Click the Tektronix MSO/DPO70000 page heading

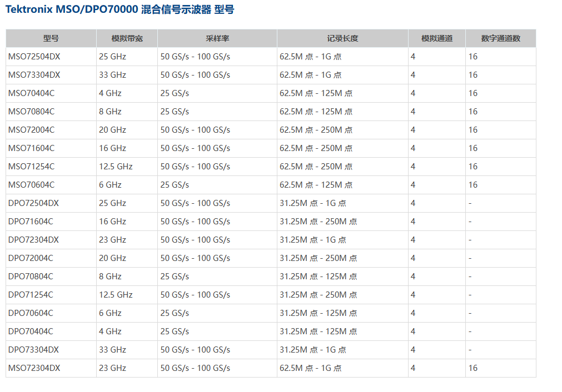tap(120, 11)
